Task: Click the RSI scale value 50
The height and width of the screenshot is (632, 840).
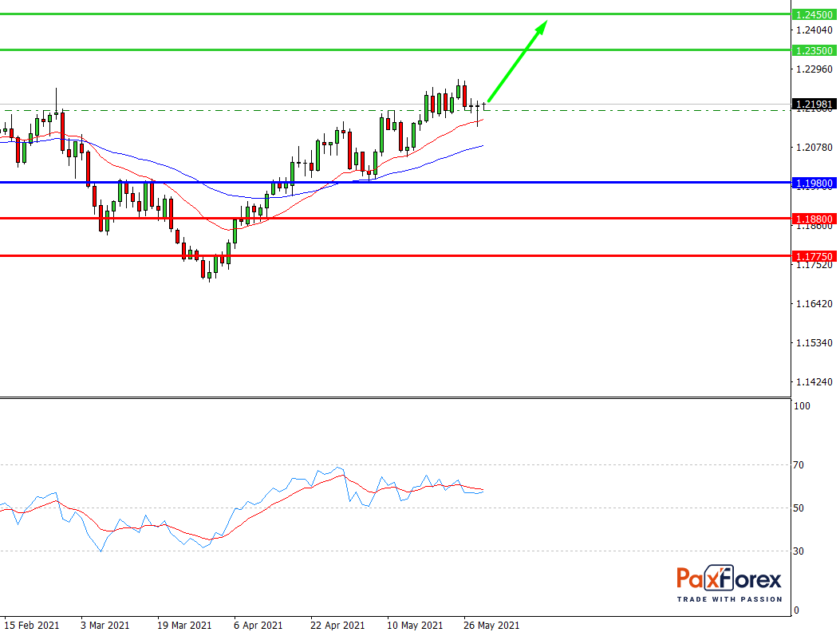Action: point(799,508)
